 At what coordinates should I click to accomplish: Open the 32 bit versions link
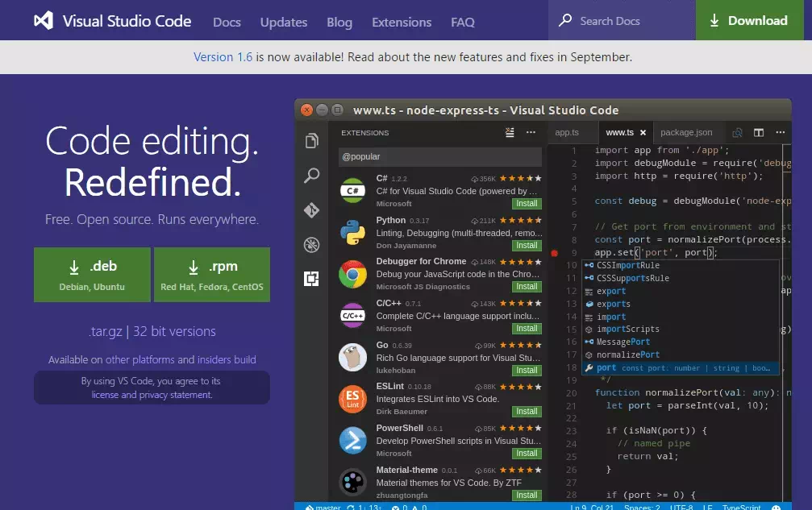(x=174, y=331)
